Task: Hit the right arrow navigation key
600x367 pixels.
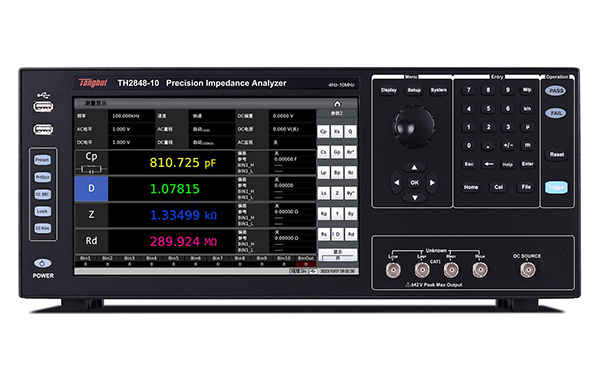Action: coord(432,183)
